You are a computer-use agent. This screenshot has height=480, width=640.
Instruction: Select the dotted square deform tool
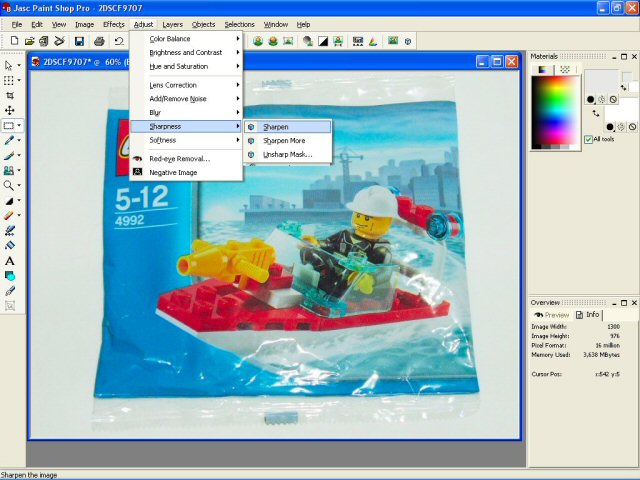click(9, 80)
